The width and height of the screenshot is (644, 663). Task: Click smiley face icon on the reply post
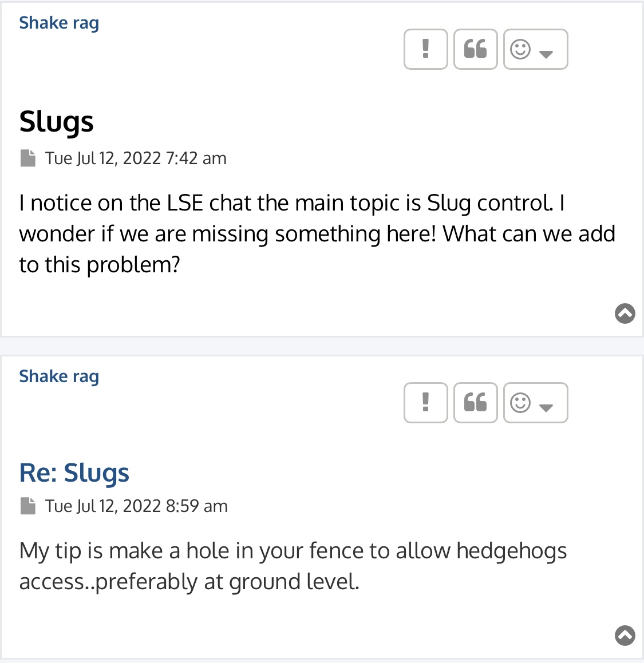tap(520, 403)
